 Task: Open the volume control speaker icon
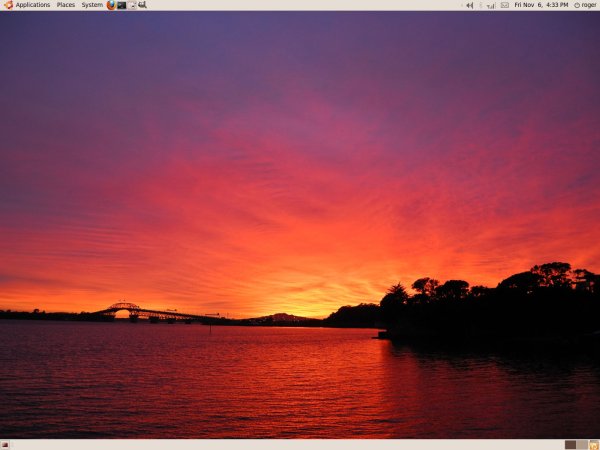click(470, 5)
